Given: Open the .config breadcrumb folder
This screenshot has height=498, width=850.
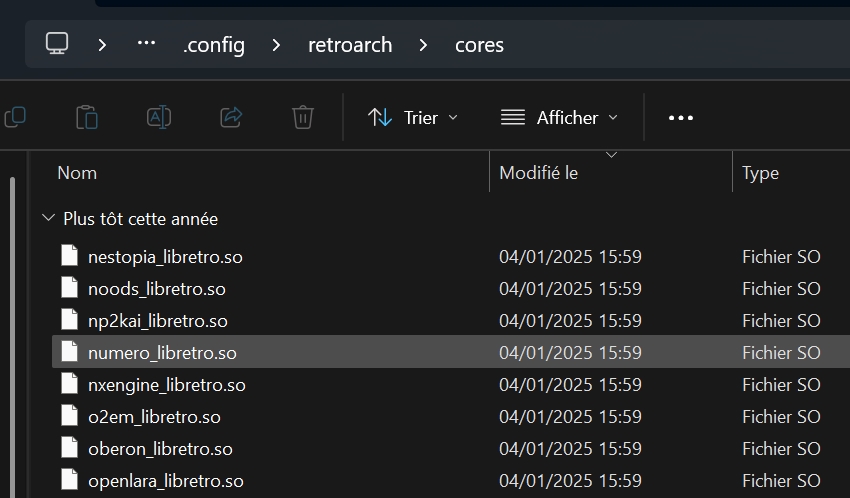Looking at the screenshot, I should [x=214, y=45].
